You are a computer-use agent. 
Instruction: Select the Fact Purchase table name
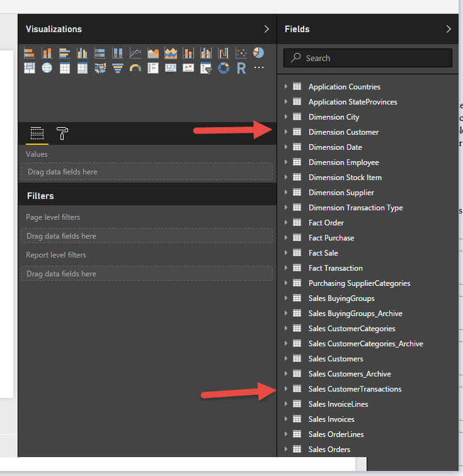[x=331, y=238]
